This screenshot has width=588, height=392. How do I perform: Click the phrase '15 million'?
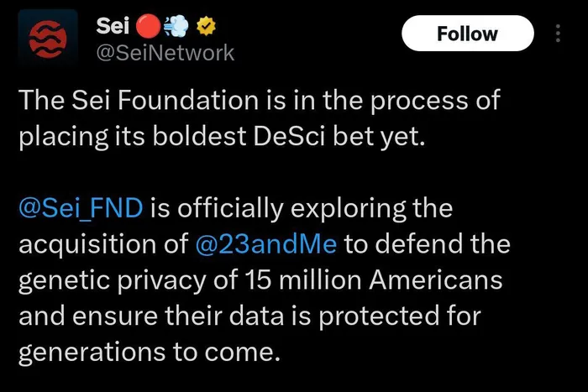(x=303, y=280)
